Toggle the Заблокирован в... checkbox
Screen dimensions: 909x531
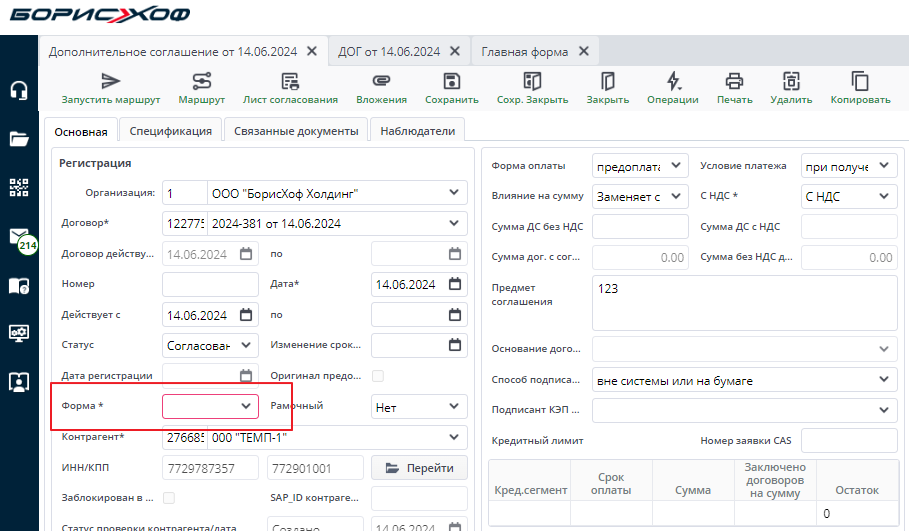pyautogui.click(x=169, y=498)
